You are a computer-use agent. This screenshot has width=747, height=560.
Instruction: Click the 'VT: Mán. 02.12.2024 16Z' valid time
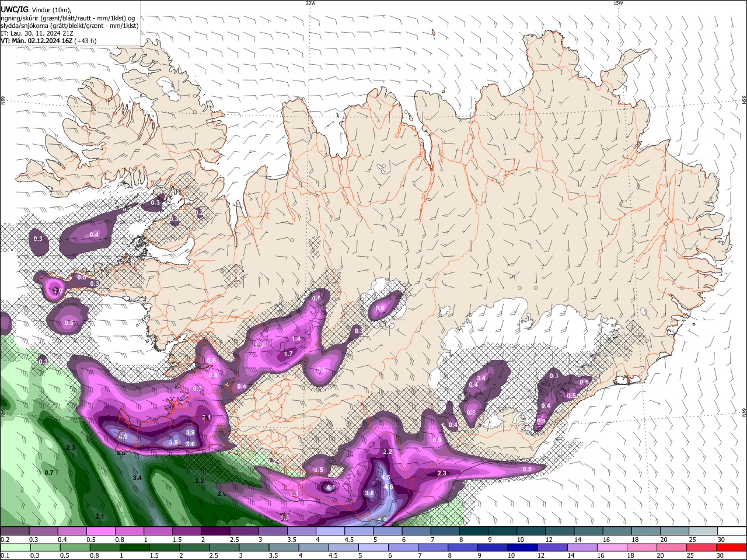tap(36, 41)
